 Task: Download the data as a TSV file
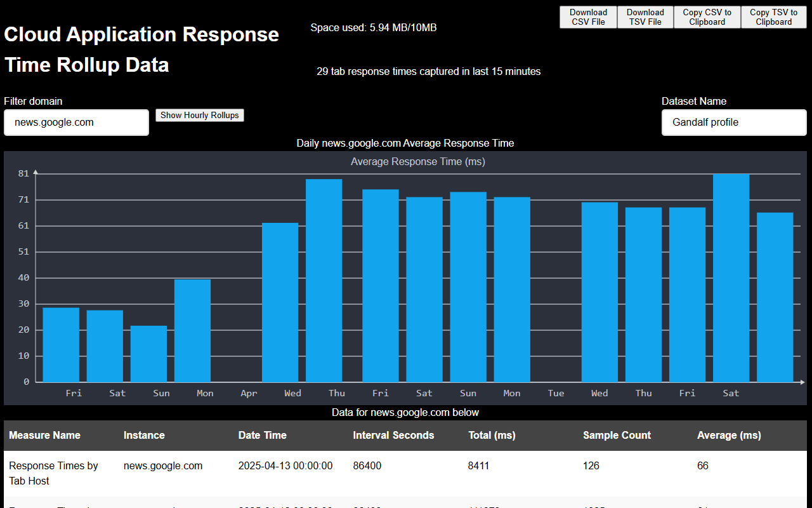pos(645,17)
